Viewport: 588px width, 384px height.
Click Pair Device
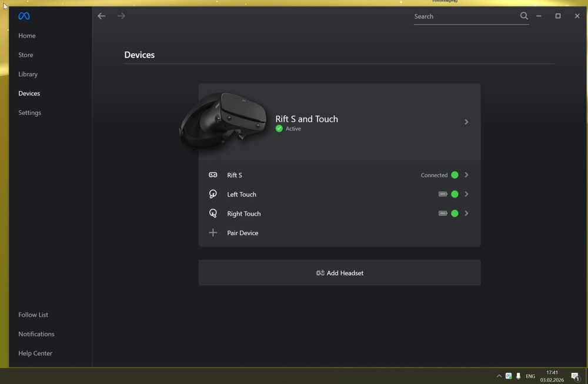click(243, 233)
